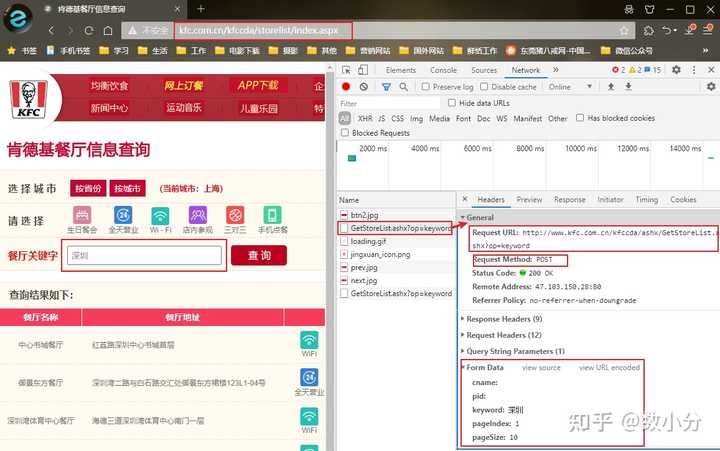720x451 pixels.
Task: Open DevTools settings gear
Action: pos(676,70)
